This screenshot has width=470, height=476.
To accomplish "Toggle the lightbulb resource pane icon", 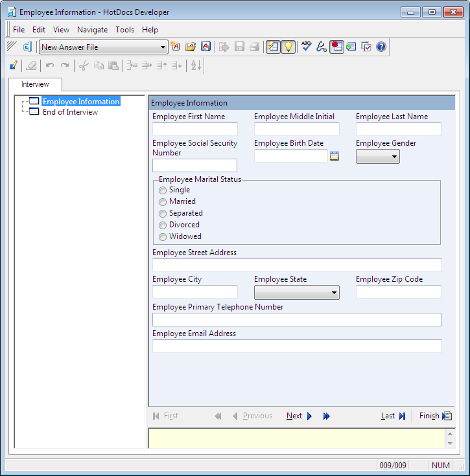I will [x=288, y=47].
